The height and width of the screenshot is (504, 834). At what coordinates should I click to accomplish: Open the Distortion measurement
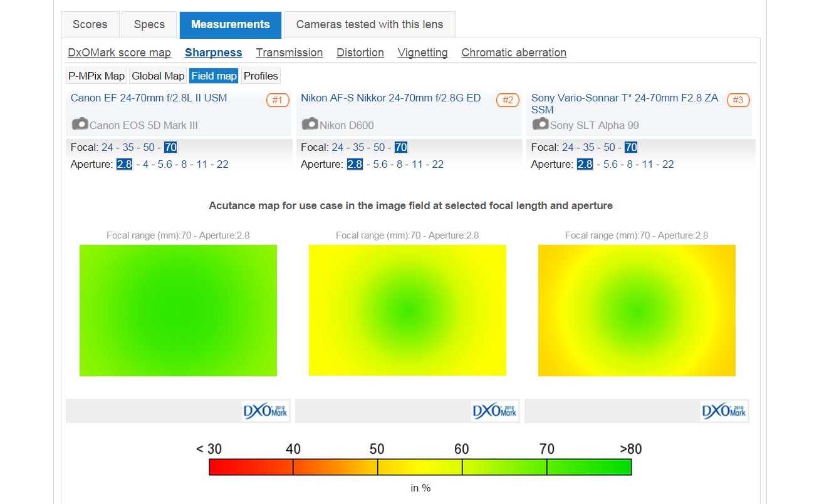pos(360,53)
